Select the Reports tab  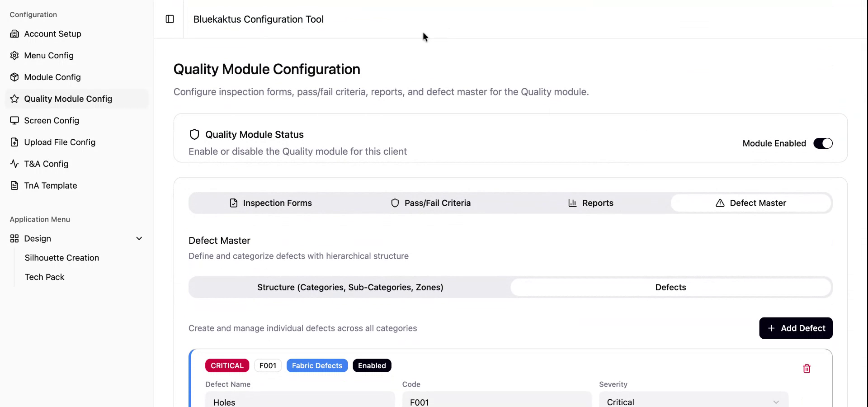coord(590,203)
